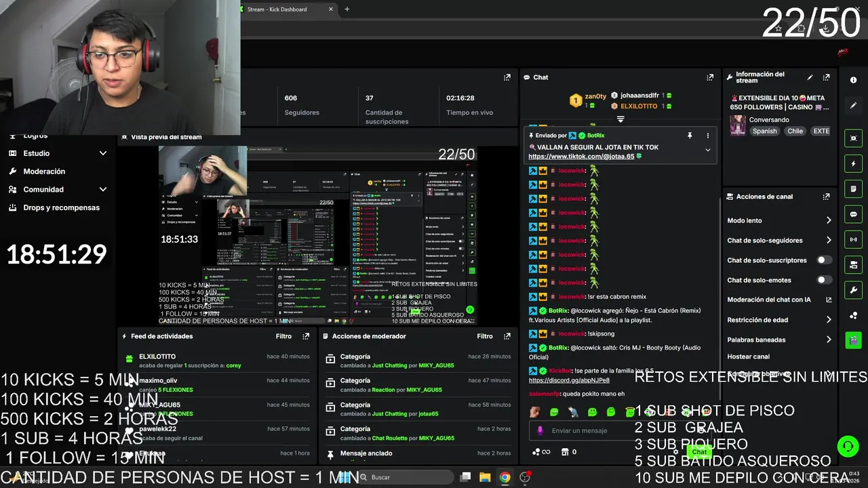Open the tiktok.com/@jotaa.65 link
This screenshot has height=488, width=868.
tap(581, 157)
